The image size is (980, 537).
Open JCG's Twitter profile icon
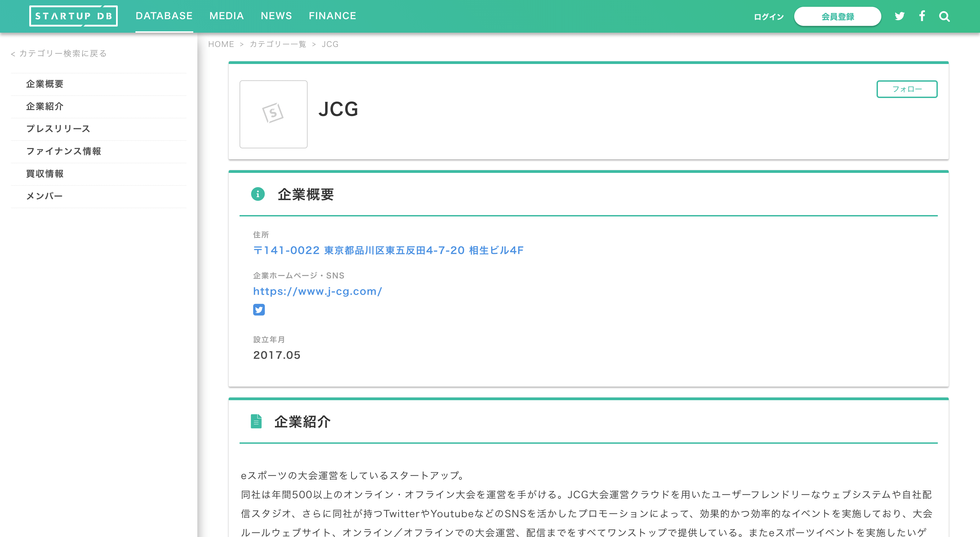pos(259,309)
